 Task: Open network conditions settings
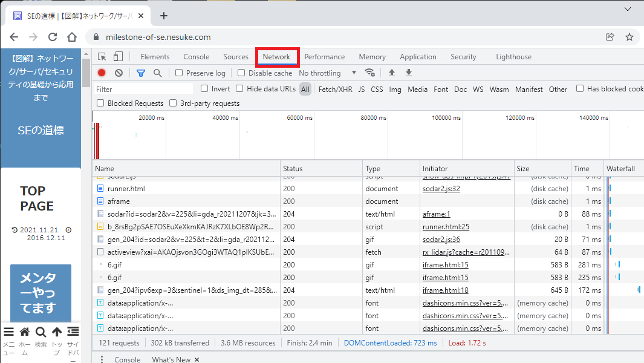370,72
